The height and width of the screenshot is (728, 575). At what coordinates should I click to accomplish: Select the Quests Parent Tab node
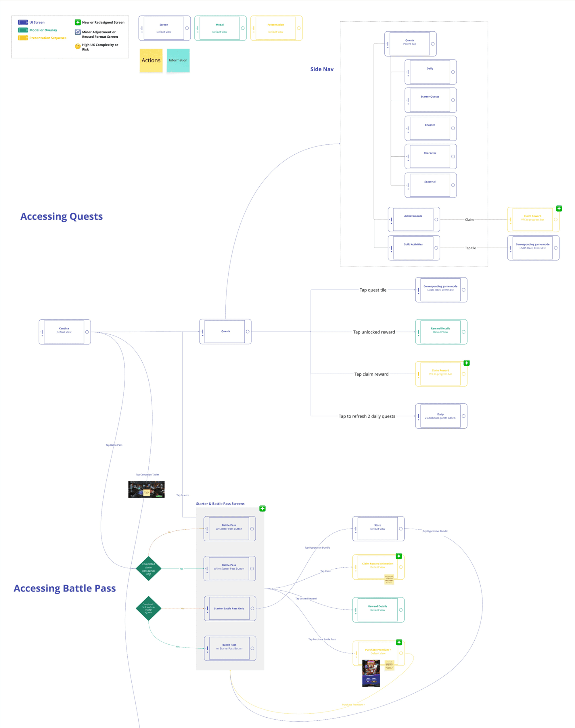tap(410, 44)
